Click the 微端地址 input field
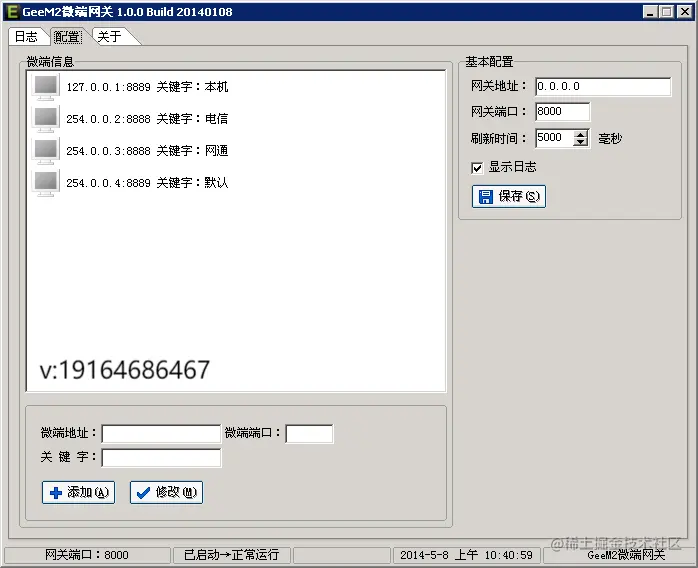The image size is (698, 568). [161, 434]
